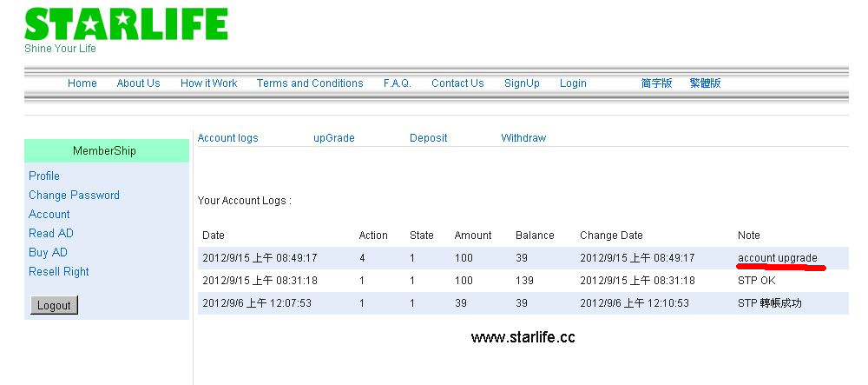The width and height of the screenshot is (868, 385).
Task: Click the SignUp link
Action: (522, 83)
